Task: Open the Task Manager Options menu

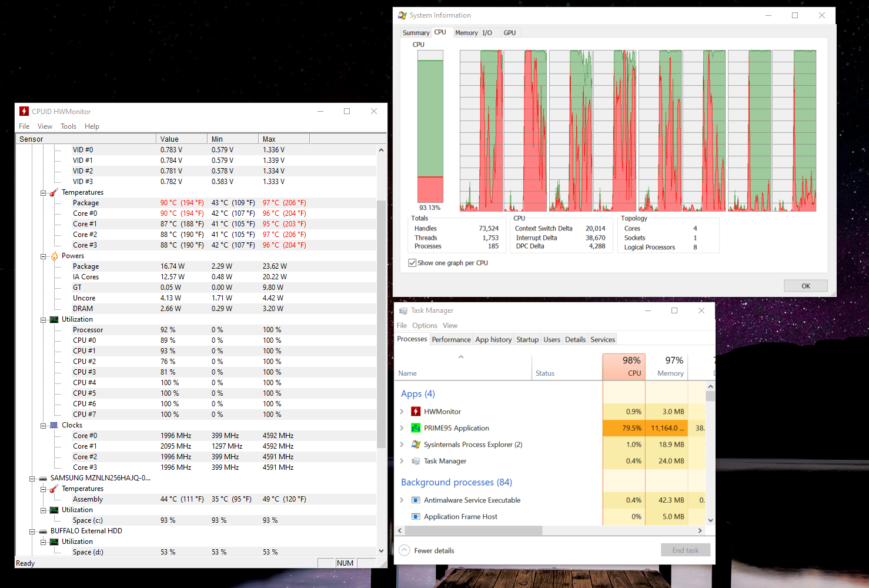Action: 425,326
